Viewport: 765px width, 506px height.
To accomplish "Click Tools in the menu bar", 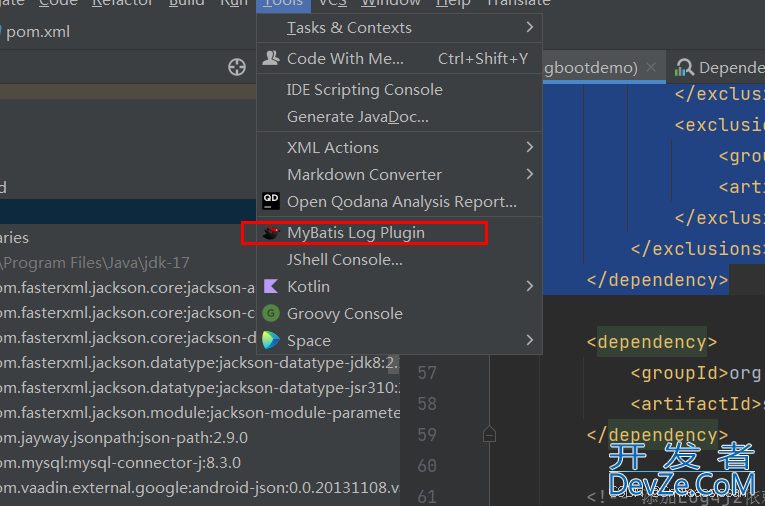I will pos(283,3).
